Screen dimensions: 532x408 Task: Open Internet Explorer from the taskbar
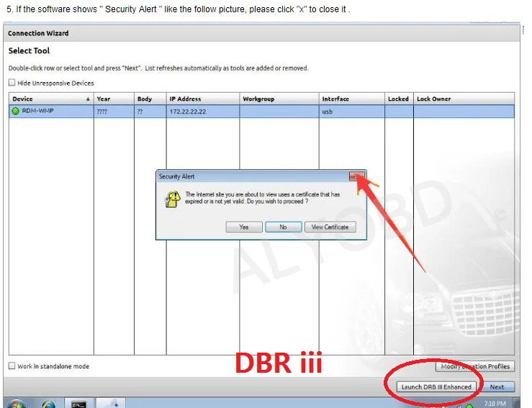[48, 404]
